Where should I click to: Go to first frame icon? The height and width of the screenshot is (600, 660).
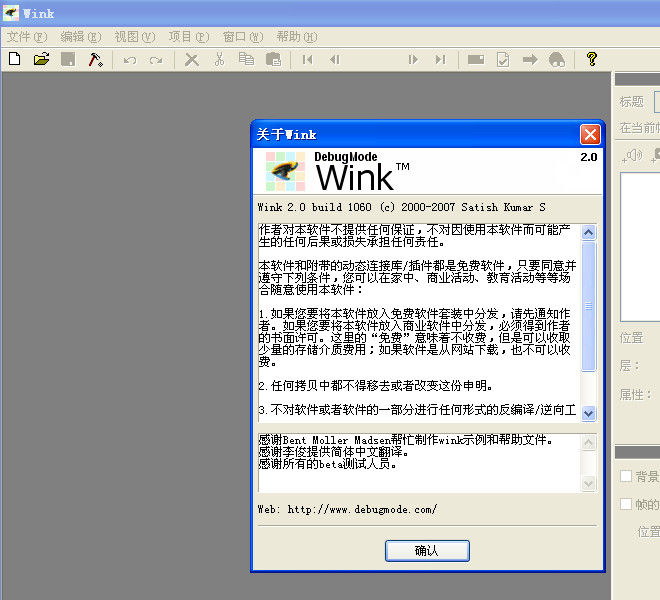[x=308, y=60]
